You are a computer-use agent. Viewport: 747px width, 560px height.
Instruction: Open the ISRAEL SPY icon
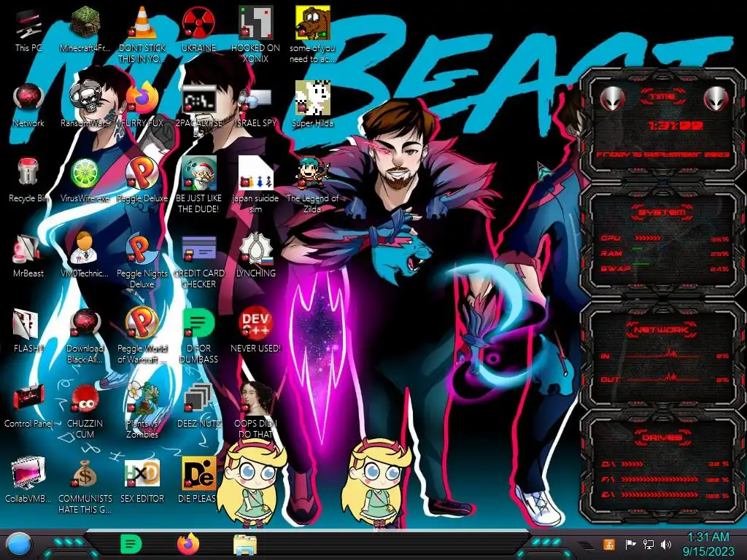(x=255, y=106)
